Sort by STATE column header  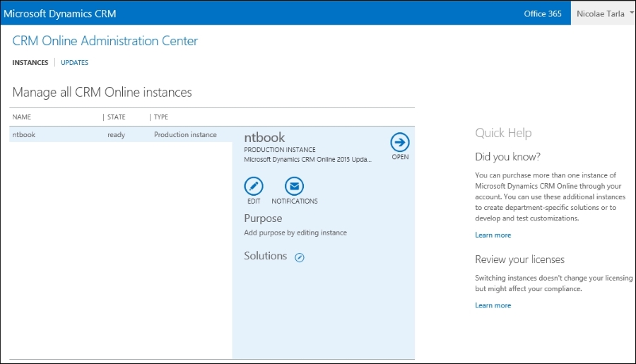[116, 117]
